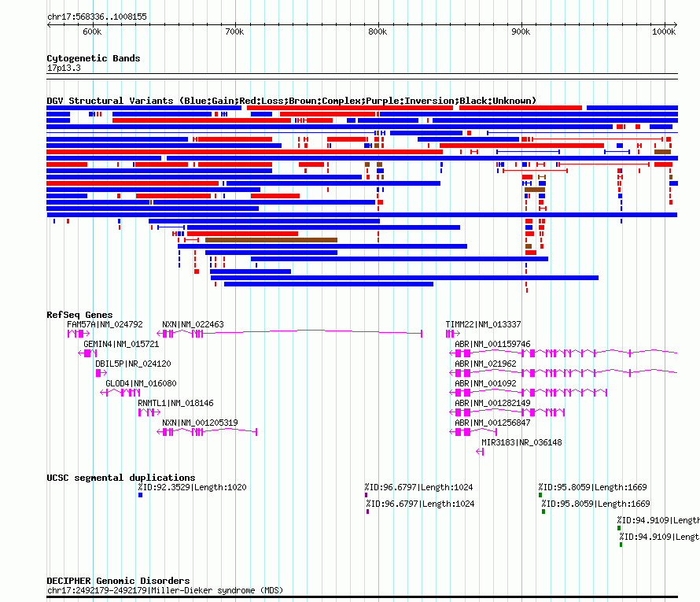
Task: Click the ABR|NM_021962 transcript label
Action: coord(485,364)
